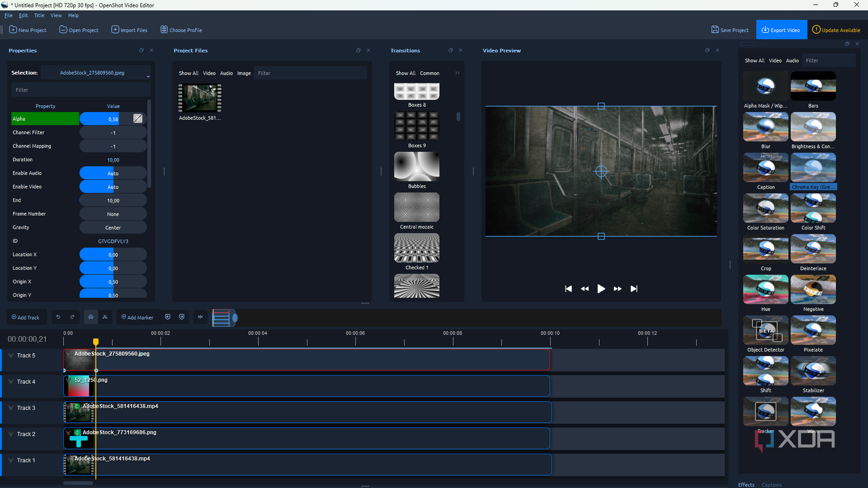Click the jump-to-next-marker shield icon
This screenshot has width=868, height=488.
coord(181,317)
